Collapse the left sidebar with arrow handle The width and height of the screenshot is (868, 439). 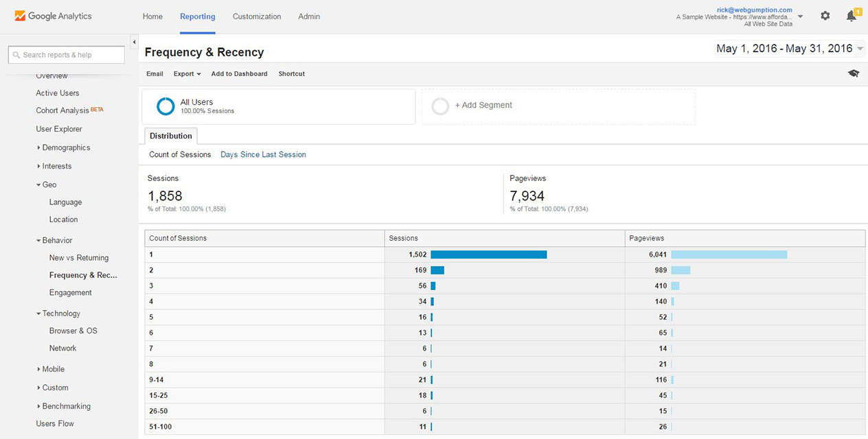[134, 43]
